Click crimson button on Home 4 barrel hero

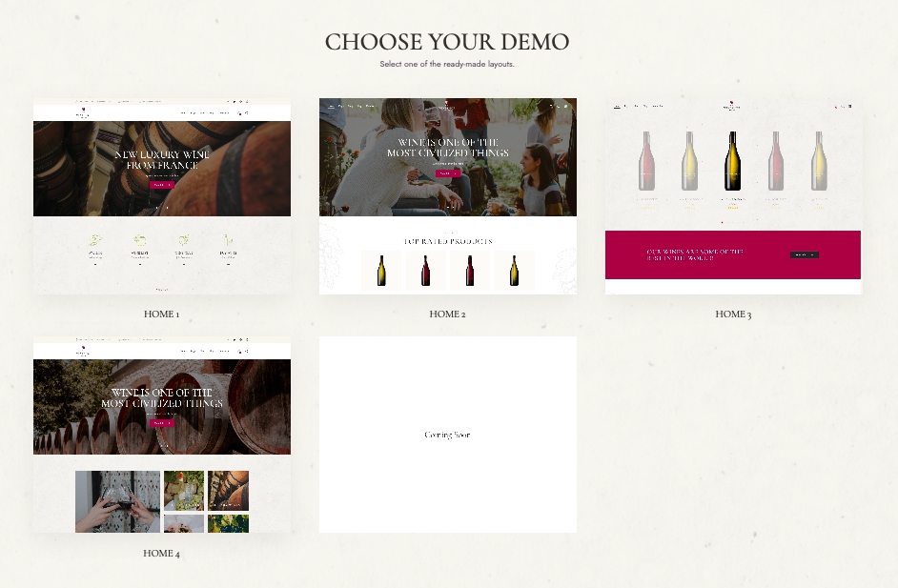click(161, 423)
